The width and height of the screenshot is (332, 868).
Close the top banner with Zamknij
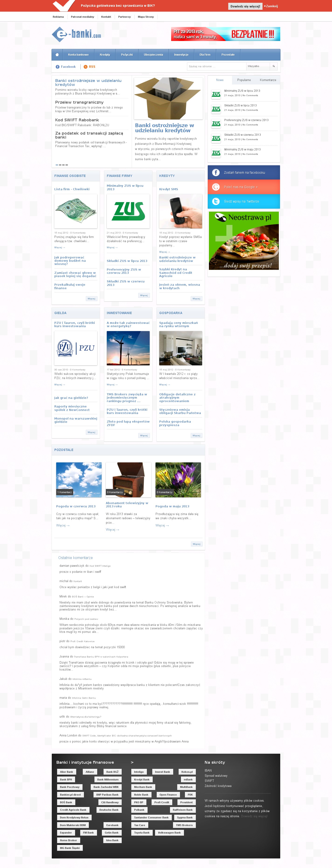(271, 6)
